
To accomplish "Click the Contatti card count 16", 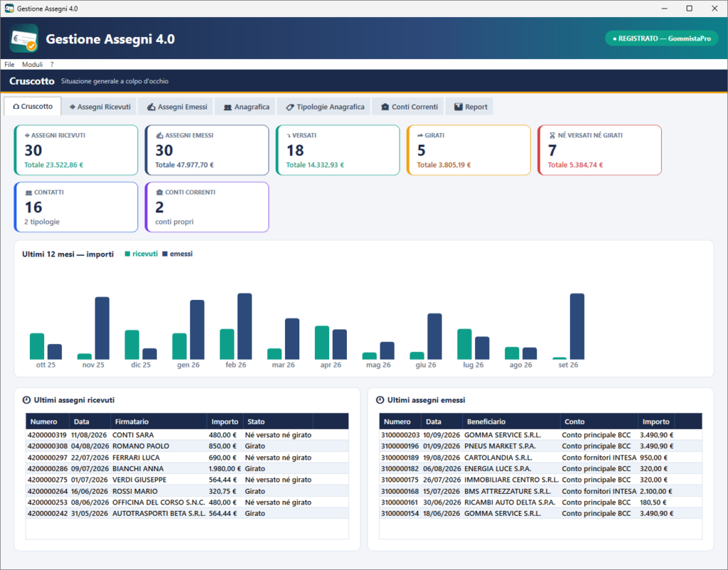I will [x=33, y=207].
